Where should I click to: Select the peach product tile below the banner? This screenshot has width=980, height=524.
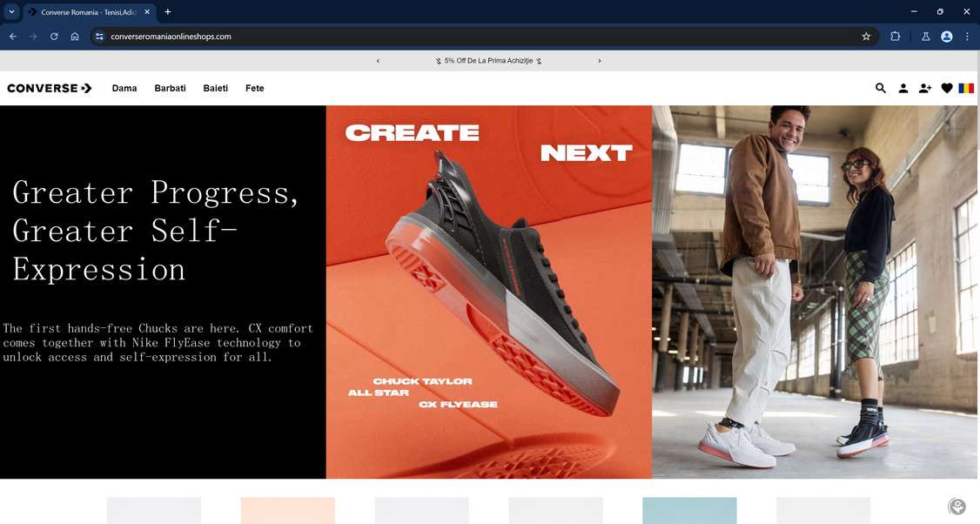click(x=287, y=510)
